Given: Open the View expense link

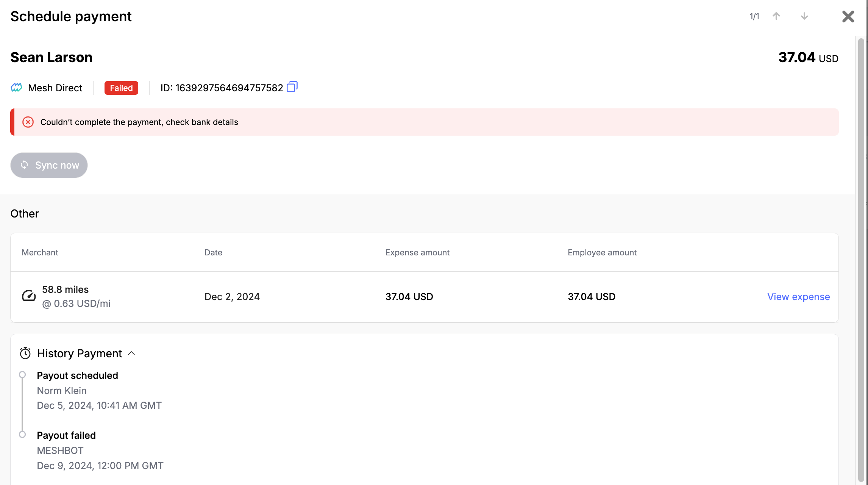Looking at the screenshot, I should [798, 297].
